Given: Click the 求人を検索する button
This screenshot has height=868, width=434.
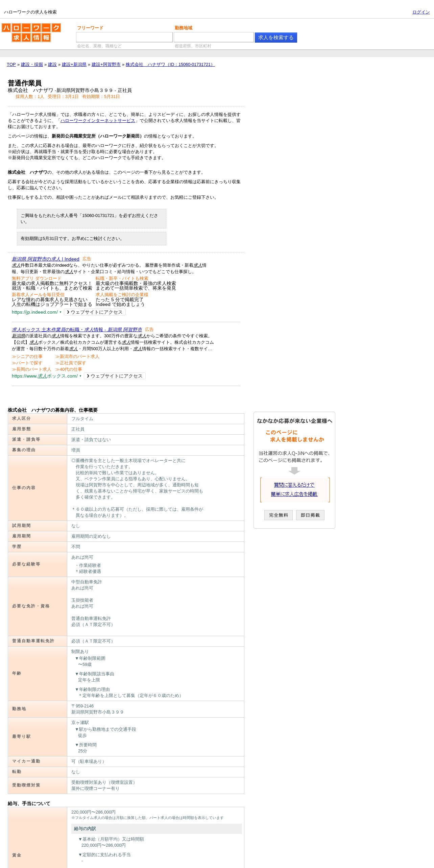Looking at the screenshot, I should tap(276, 38).
